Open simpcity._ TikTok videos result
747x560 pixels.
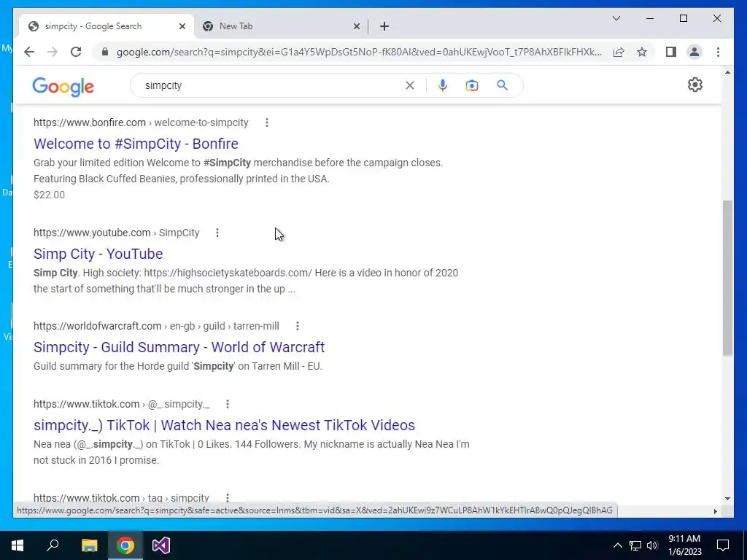point(225,425)
